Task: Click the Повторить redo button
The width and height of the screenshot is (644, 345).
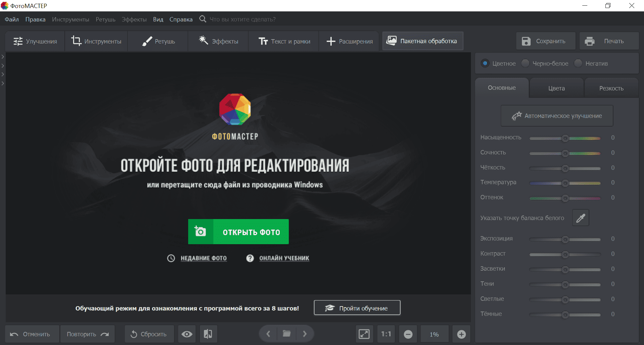Action: [88, 334]
